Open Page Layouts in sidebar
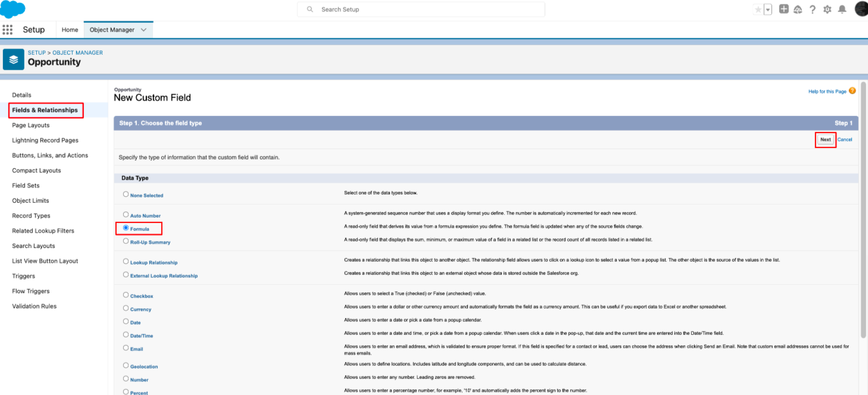 (x=31, y=126)
